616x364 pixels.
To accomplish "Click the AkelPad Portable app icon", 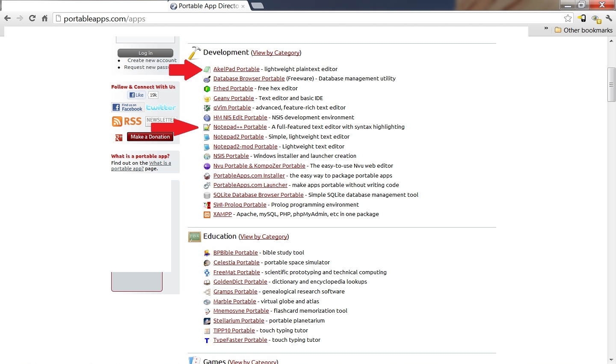I will [207, 69].
